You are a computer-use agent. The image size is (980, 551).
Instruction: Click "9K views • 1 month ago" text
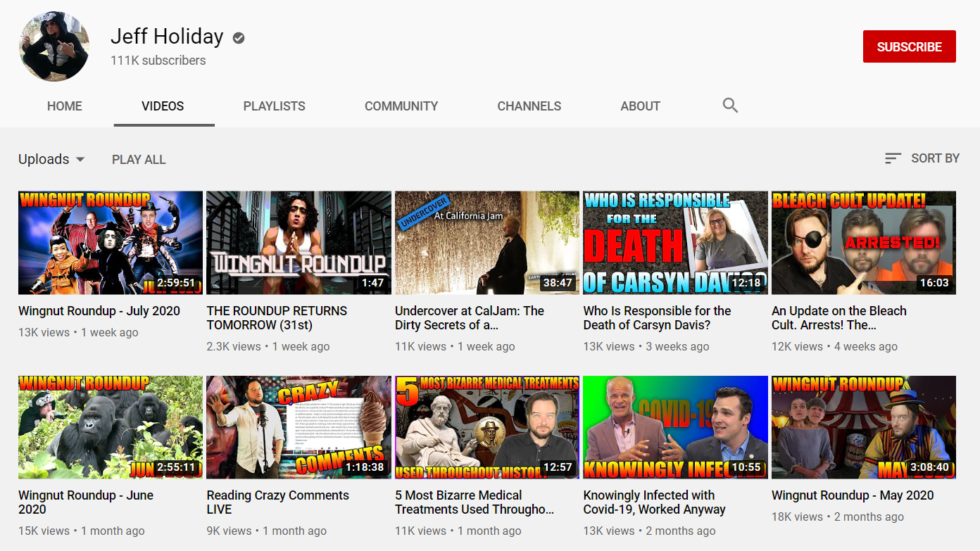coord(267,531)
